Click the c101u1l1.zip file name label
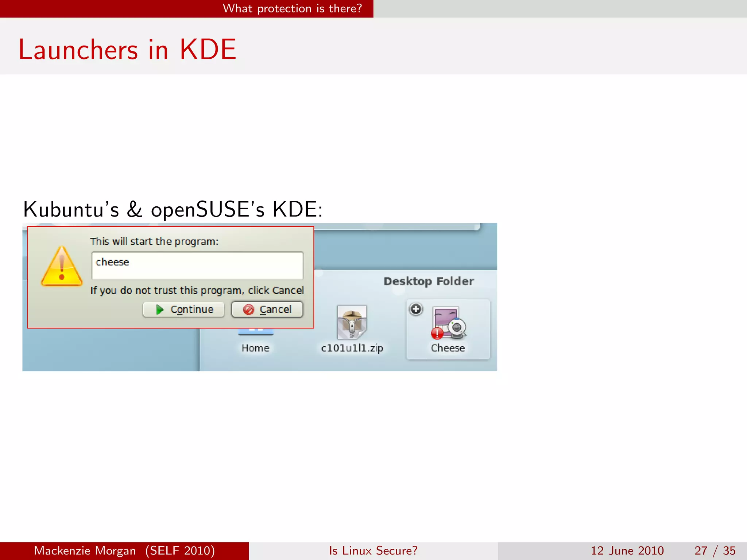 [x=352, y=348]
